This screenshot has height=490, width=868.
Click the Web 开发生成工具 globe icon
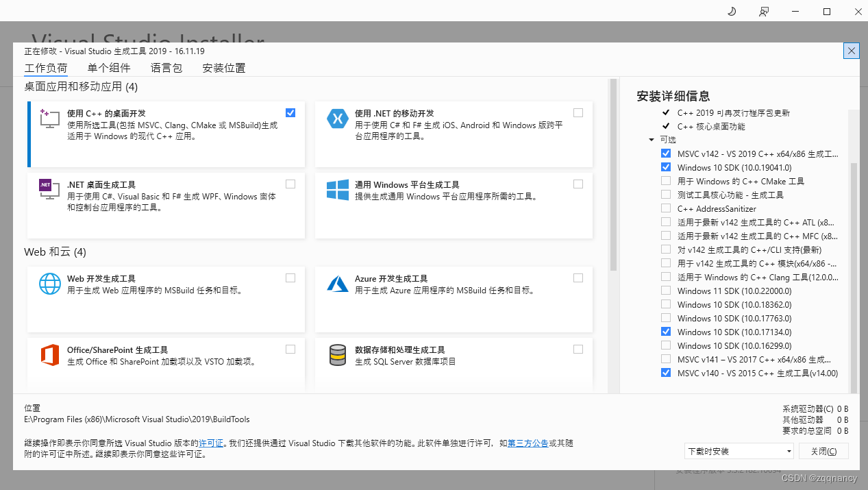[x=49, y=284]
